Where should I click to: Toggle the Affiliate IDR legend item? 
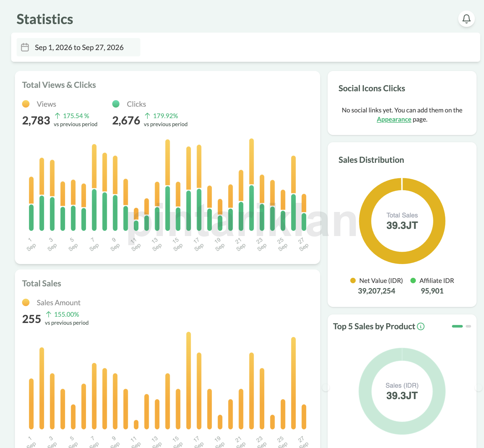[432, 281]
